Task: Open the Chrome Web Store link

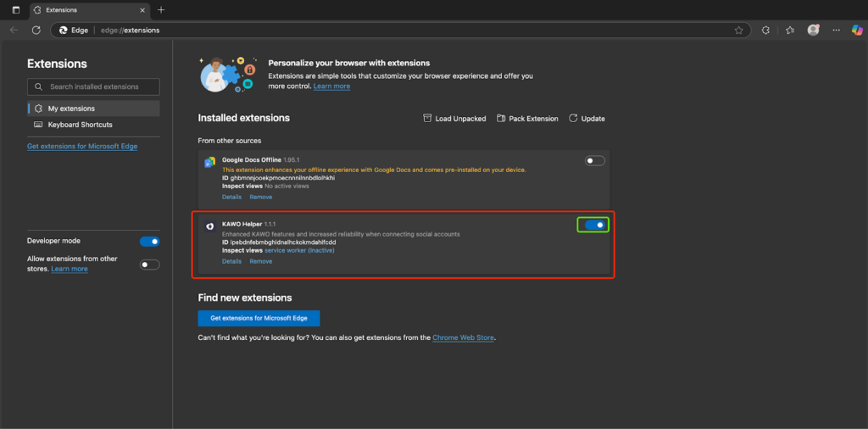Action: click(x=463, y=337)
